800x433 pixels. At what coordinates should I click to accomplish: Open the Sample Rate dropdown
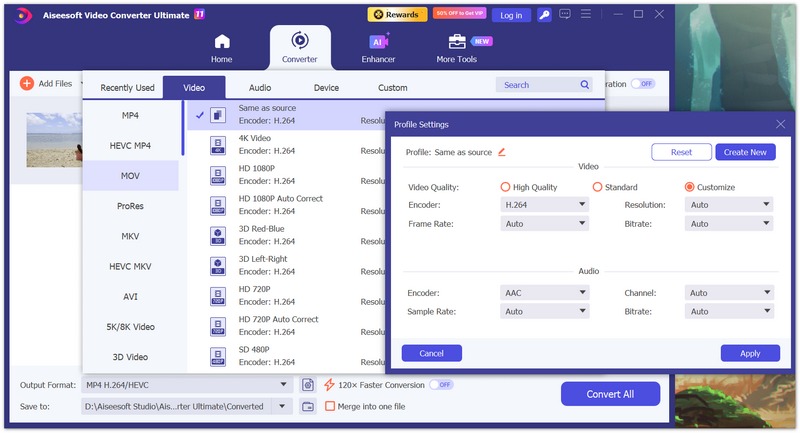click(544, 311)
